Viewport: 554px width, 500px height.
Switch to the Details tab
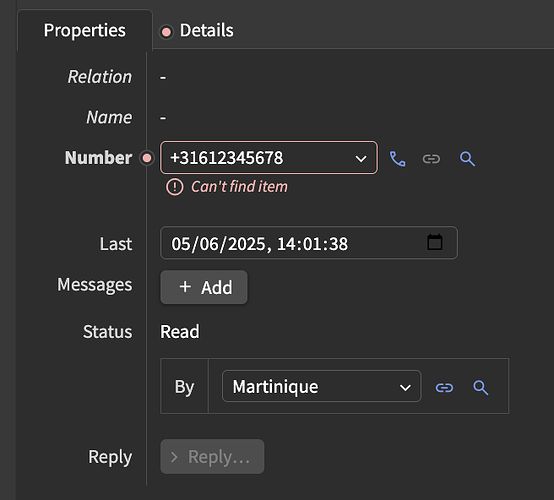206,30
